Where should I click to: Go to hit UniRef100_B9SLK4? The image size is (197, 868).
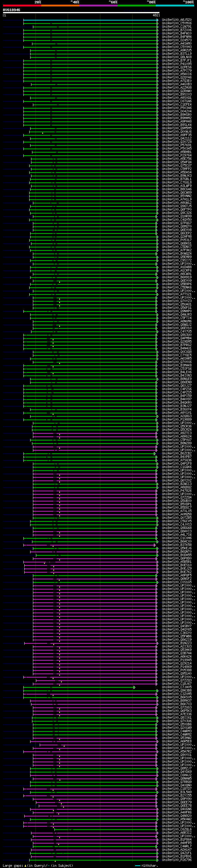(177, 125)
